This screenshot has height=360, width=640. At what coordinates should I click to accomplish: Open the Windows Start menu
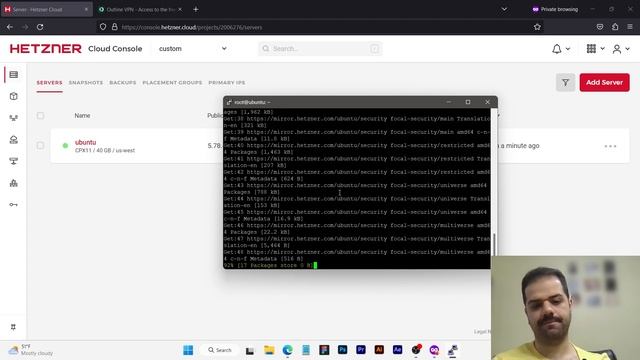(188, 350)
